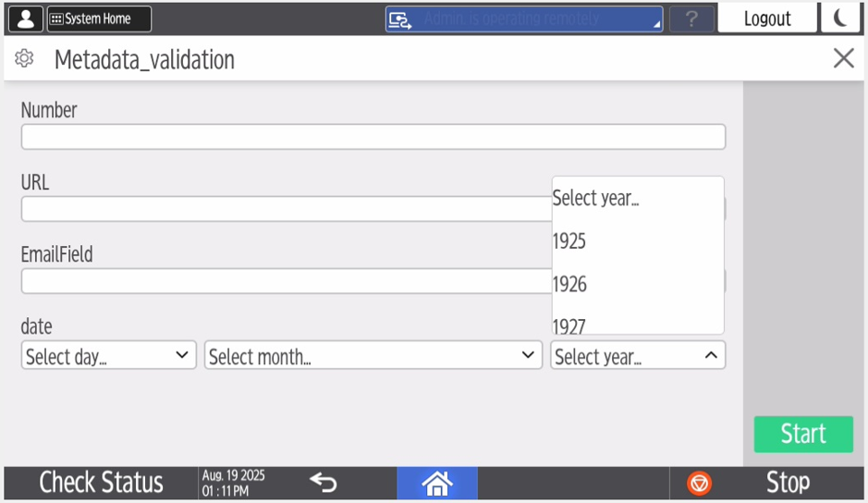Go to the Home screen icon

(436, 483)
